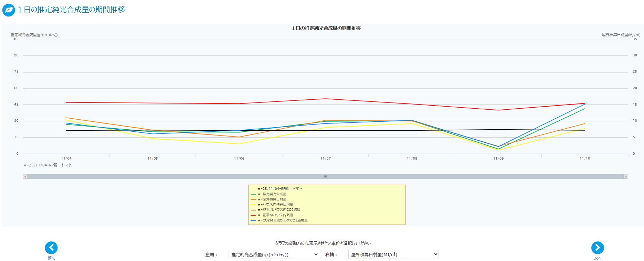Click the 11/09 date label on the axis
Viewport: 644px width, 261px height.
point(498,159)
